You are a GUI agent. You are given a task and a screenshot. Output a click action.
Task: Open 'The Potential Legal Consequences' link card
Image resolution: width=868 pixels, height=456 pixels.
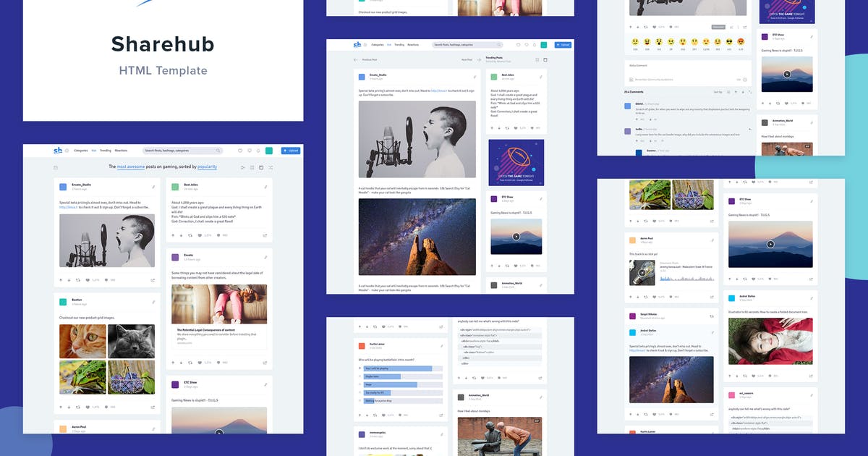coord(219,316)
